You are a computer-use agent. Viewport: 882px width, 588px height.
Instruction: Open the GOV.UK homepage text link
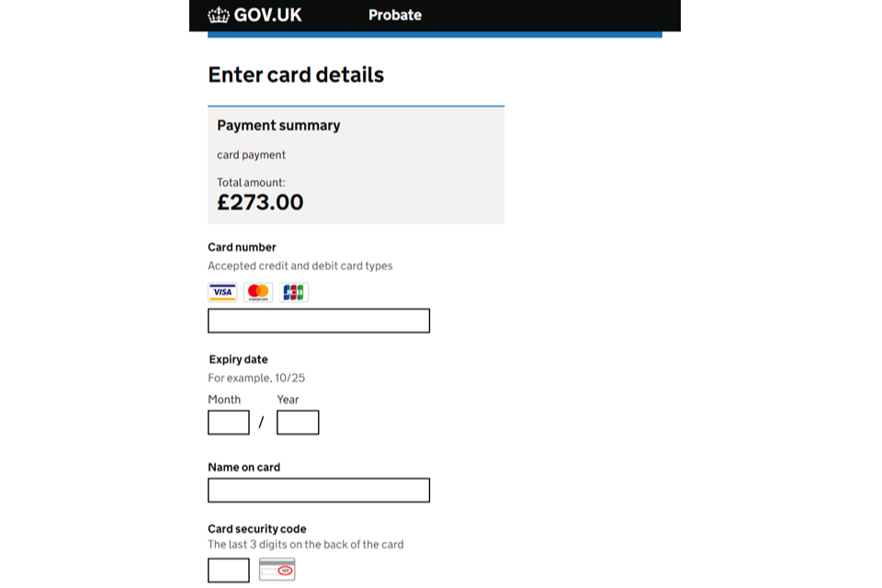click(267, 15)
